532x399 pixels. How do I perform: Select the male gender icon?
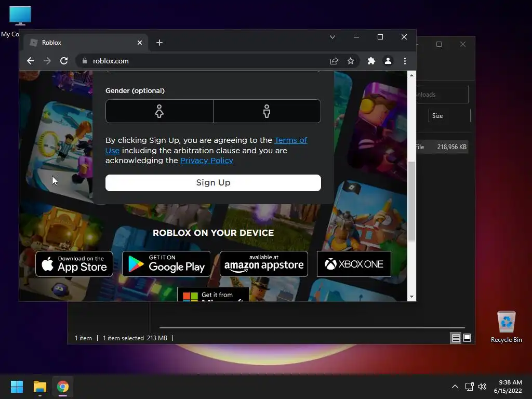pos(267,111)
